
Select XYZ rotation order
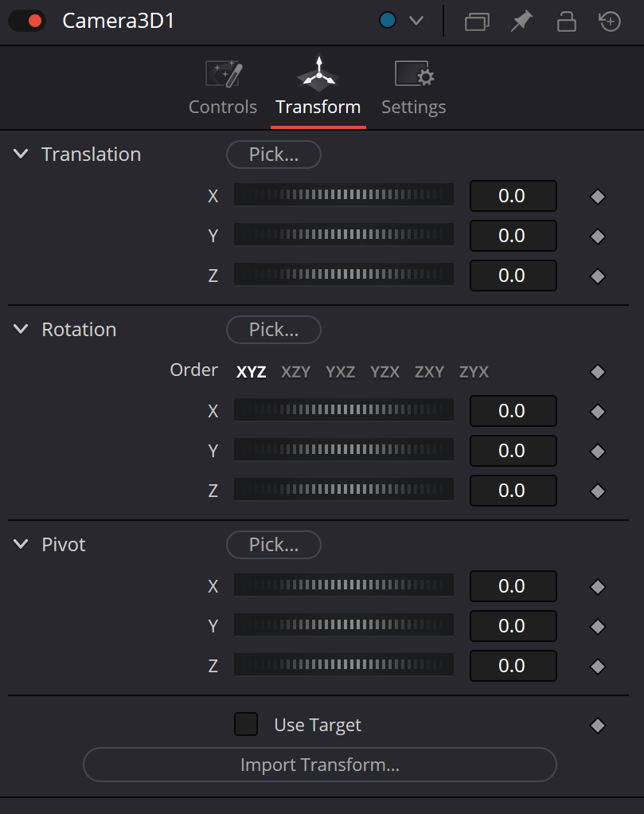(x=252, y=372)
